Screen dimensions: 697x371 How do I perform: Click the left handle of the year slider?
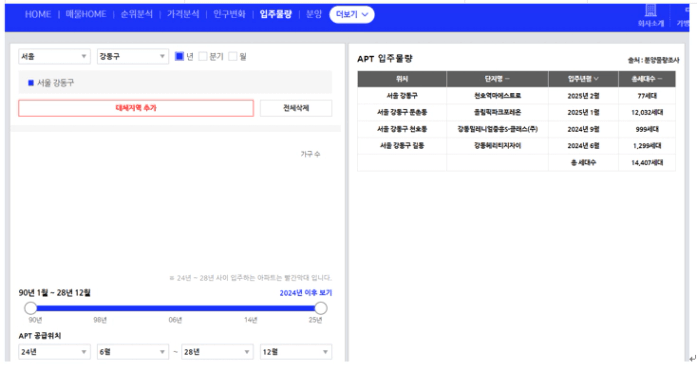[x=31, y=308]
